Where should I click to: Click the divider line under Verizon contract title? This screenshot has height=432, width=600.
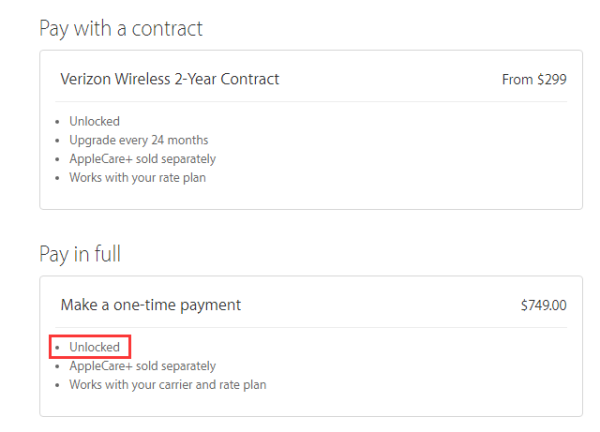pos(311,101)
